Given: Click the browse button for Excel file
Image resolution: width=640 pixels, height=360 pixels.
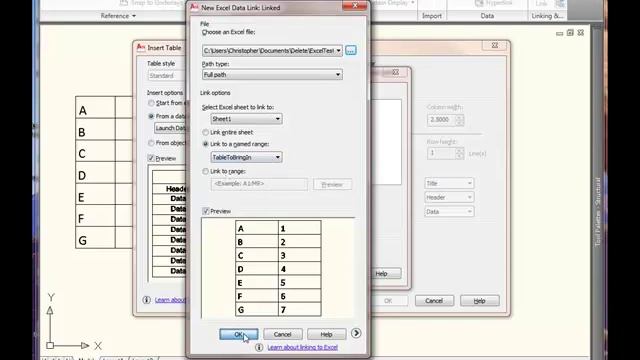Looking at the screenshot, I should 351,50.
